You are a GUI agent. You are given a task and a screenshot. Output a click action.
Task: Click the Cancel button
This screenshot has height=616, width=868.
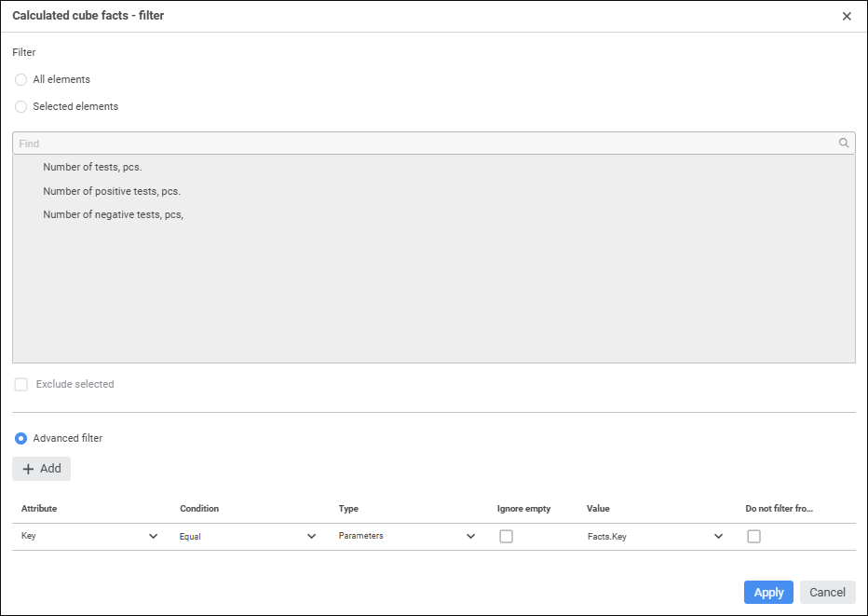click(x=827, y=593)
